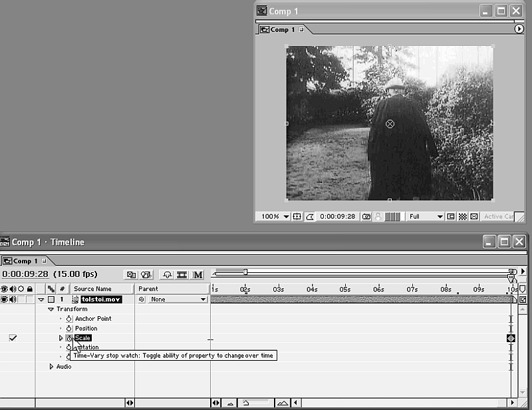Toggle the transparency grid checkerboard icon
The image size is (532, 410).
click(462, 216)
